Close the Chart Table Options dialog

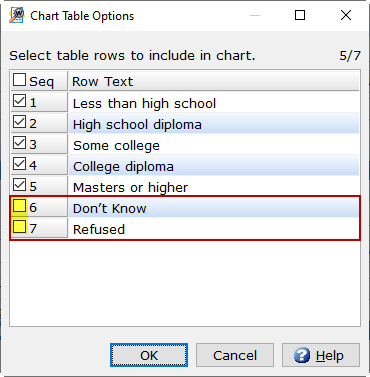tap(346, 15)
